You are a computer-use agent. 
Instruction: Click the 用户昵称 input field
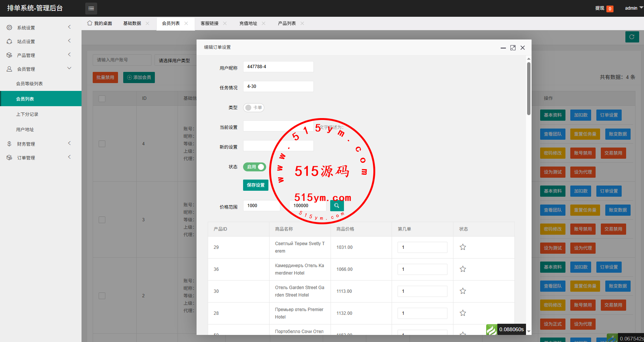pos(278,67)
